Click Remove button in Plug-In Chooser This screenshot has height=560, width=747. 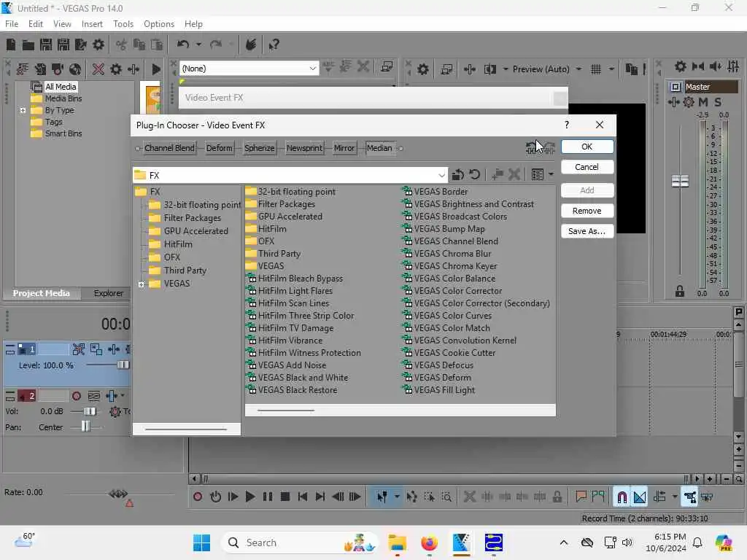(x=587, y=211)
